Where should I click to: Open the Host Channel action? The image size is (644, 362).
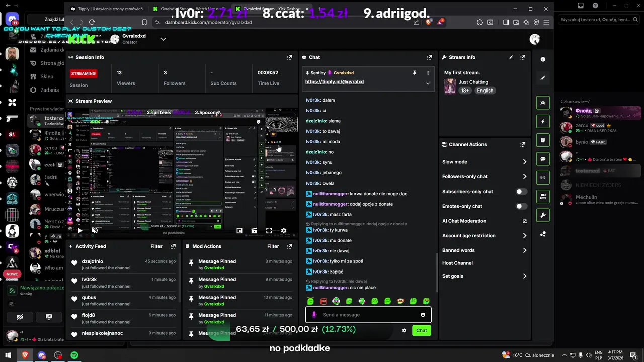(x=457, y=263)
